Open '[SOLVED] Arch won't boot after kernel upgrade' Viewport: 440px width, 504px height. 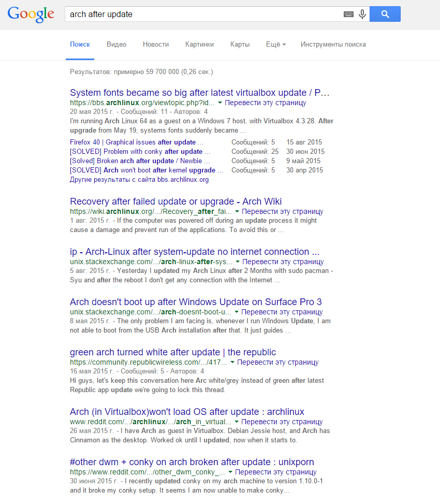(146, 170)
